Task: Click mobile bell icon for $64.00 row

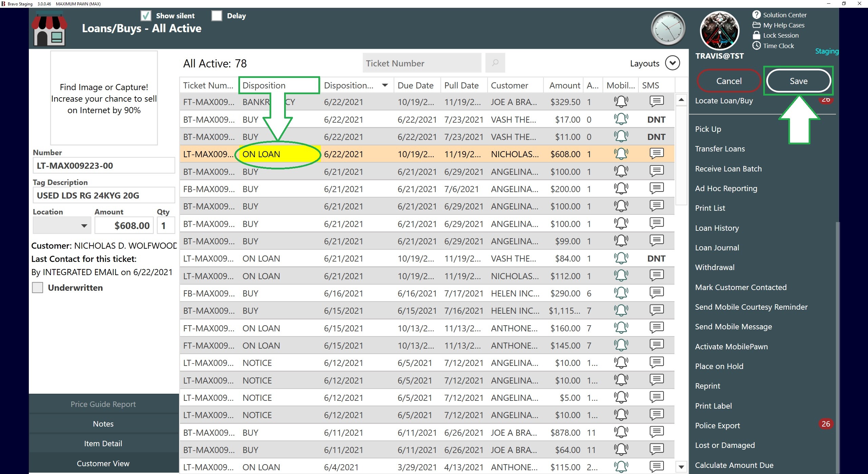Action: click(x=621, y=450)
